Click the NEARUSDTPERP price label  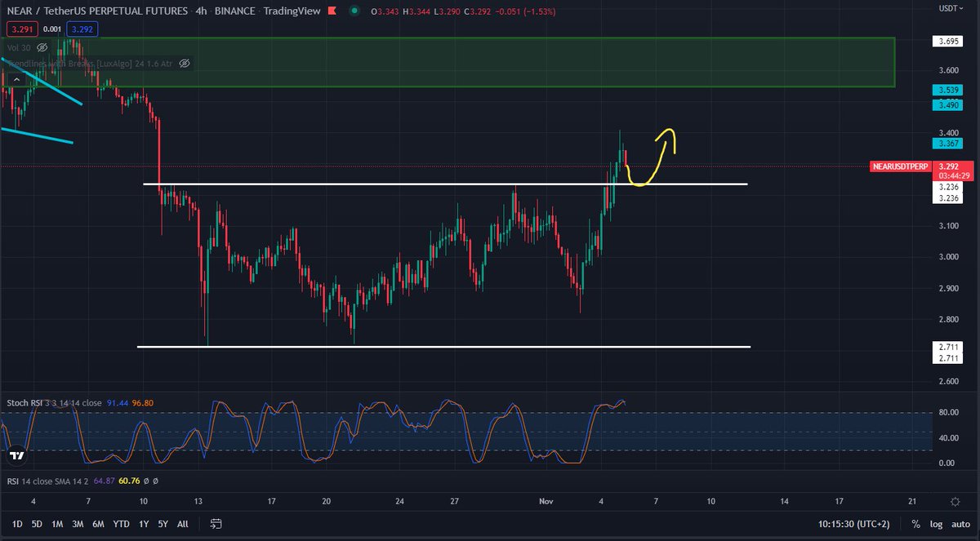click(901, 166)
